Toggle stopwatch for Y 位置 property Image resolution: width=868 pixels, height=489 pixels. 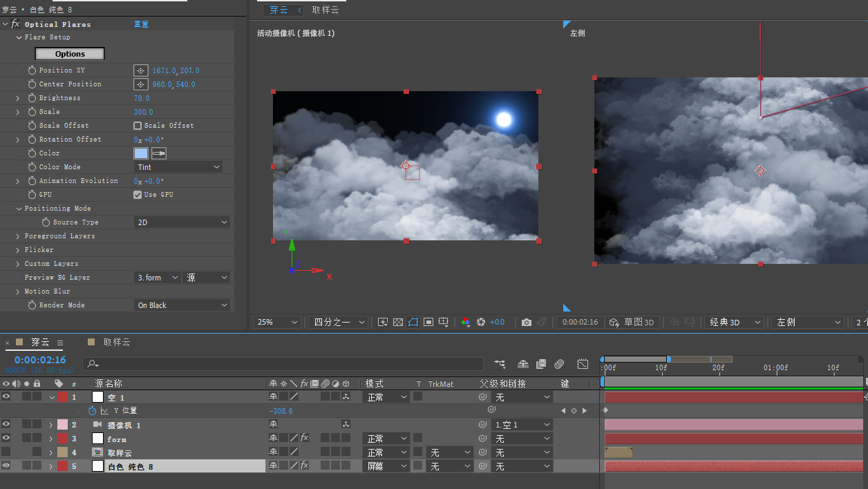(x=92, y=410)
